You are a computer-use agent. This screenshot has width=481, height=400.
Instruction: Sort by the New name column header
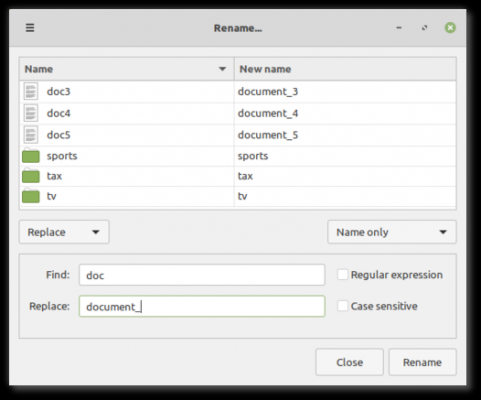point(345,69)
